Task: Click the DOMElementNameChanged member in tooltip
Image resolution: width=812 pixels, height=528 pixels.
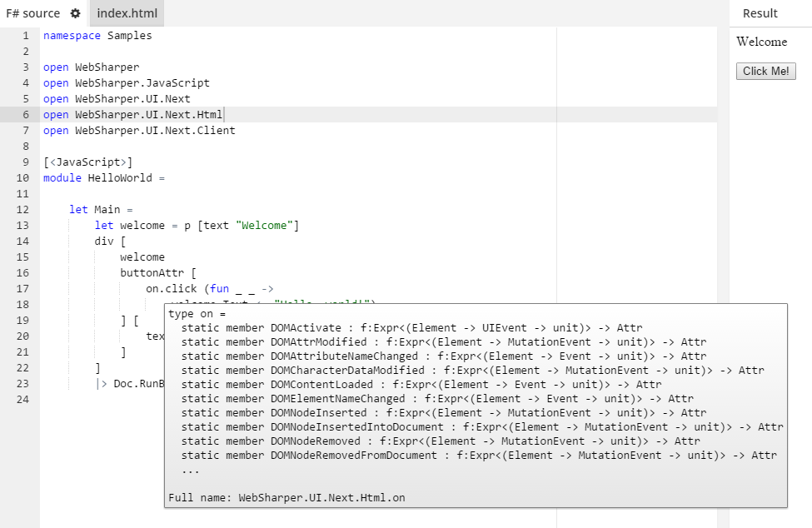Action: (437, 399)
